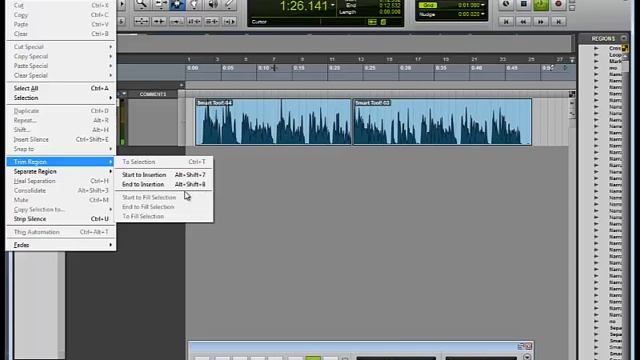Select the Zoomer magnifying glass tool
The width and height of the screenshot is (640, 360).
142,4
